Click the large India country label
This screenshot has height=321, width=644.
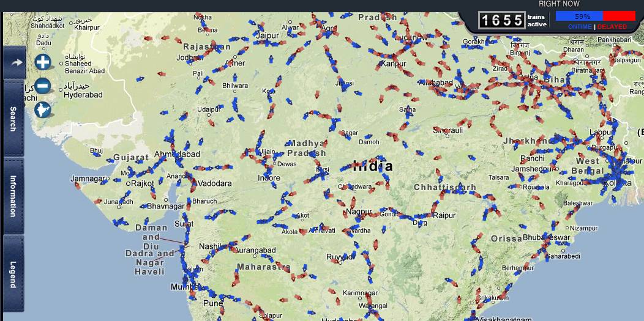coord(373,166)
